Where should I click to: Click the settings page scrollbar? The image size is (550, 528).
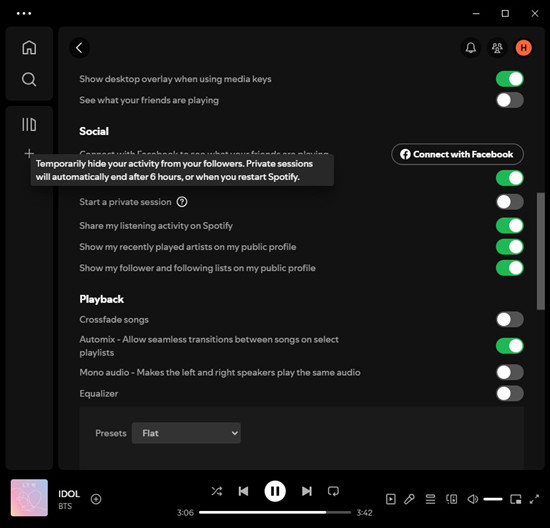[x=541, y=251]
